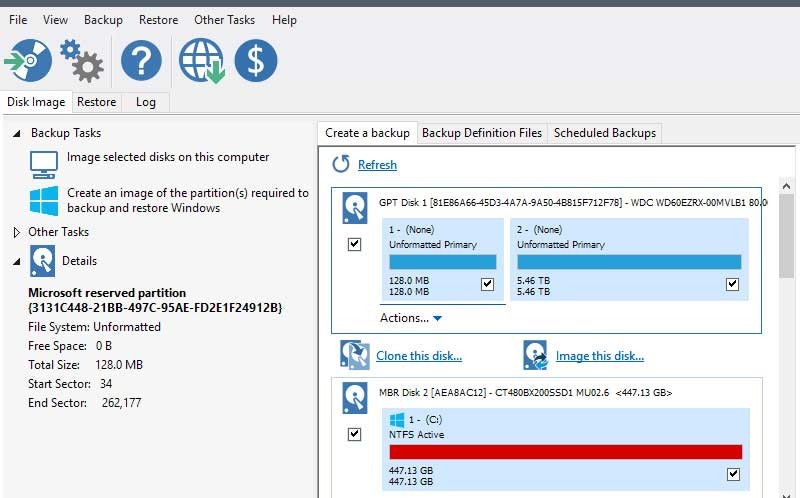This screenshot has height=498, width=800.
Task: Collapse the Backup Tasks section
Action: point(16,133)
